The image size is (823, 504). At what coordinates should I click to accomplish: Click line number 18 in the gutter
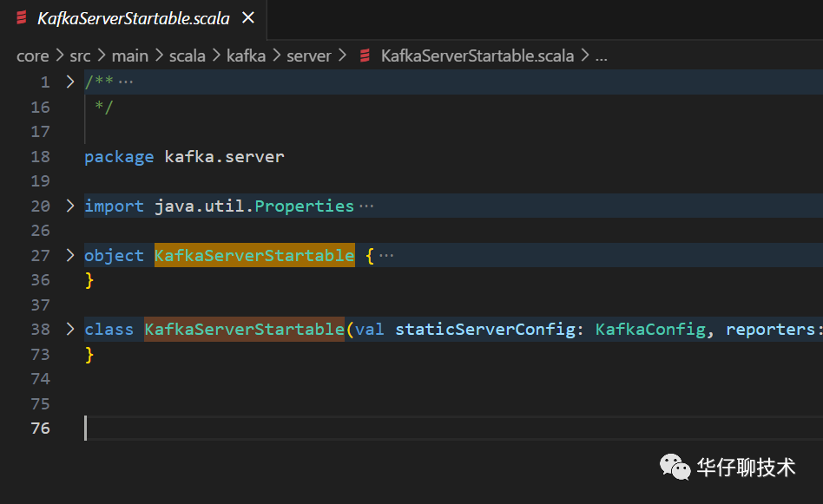pos(41,156)
